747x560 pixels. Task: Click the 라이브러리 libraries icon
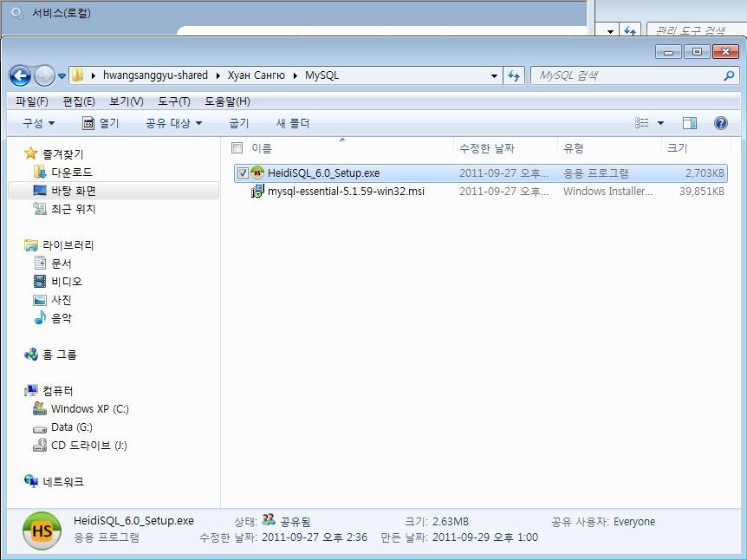click(x=30, y=245)
